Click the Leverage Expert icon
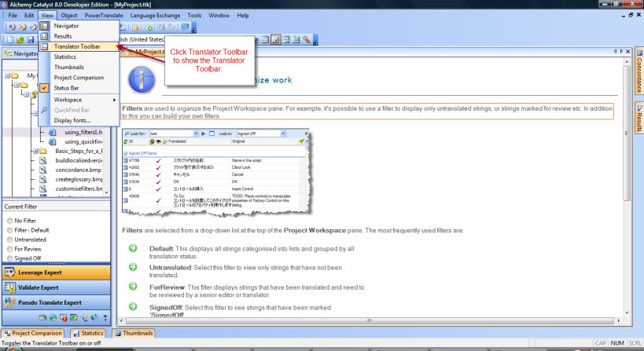 10,272
